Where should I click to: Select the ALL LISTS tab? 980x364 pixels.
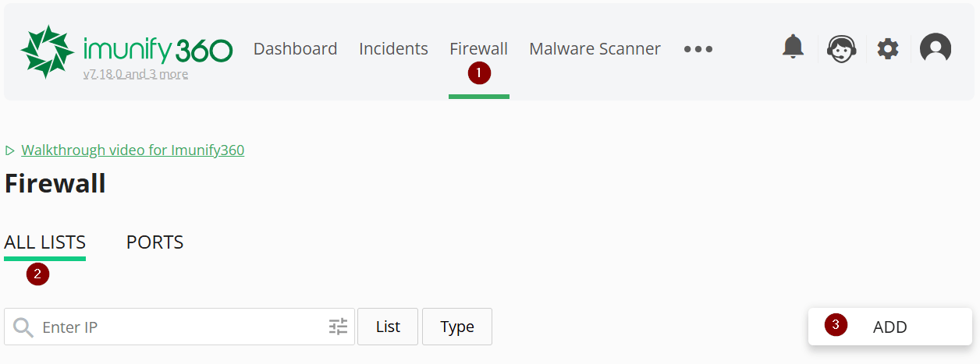[45, 242]
